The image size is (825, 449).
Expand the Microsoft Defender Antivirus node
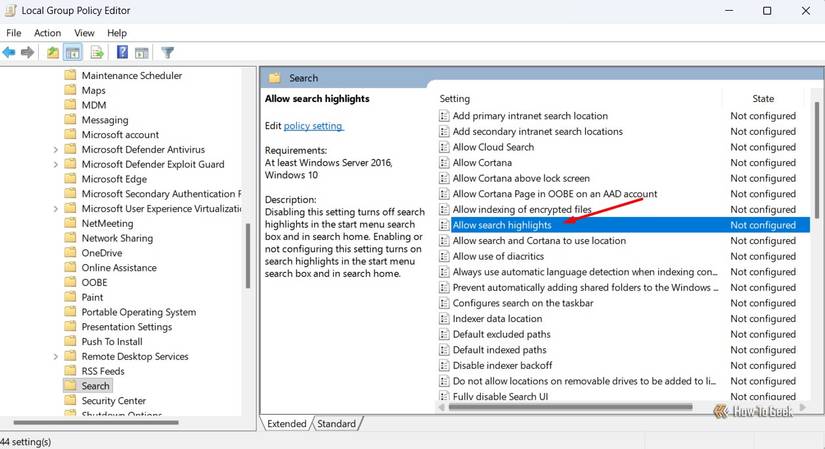point(56,149)
